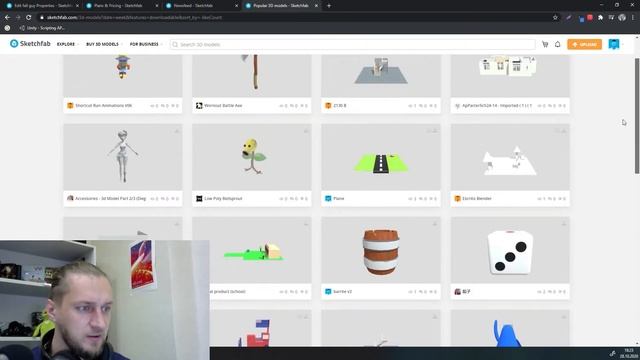Viewport: 640px width, 360px height.
Task: Click author avatar of Accessories 3d Model
Action: [70, 198]
